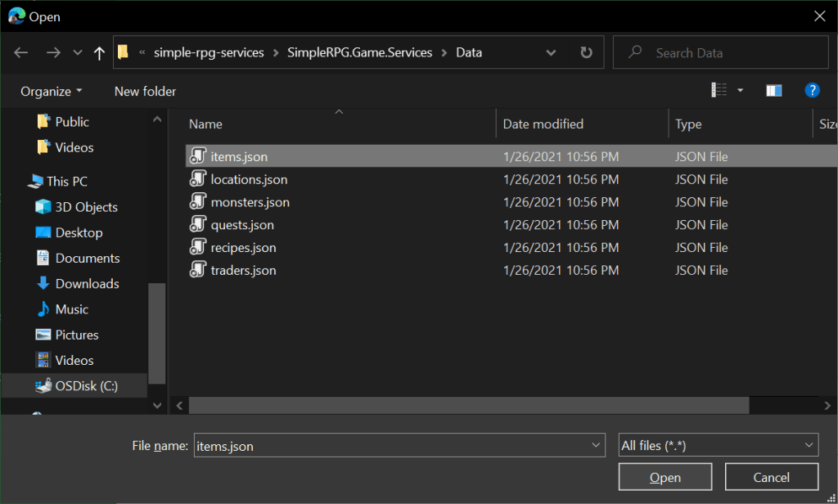Select quests.json in the file list
838x504 pixels.
pos(242,225)
